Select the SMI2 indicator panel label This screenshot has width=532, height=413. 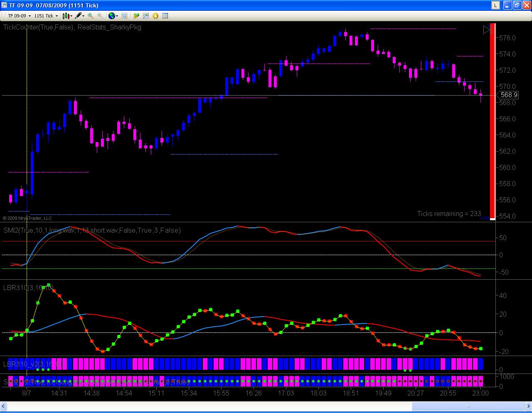92,230
